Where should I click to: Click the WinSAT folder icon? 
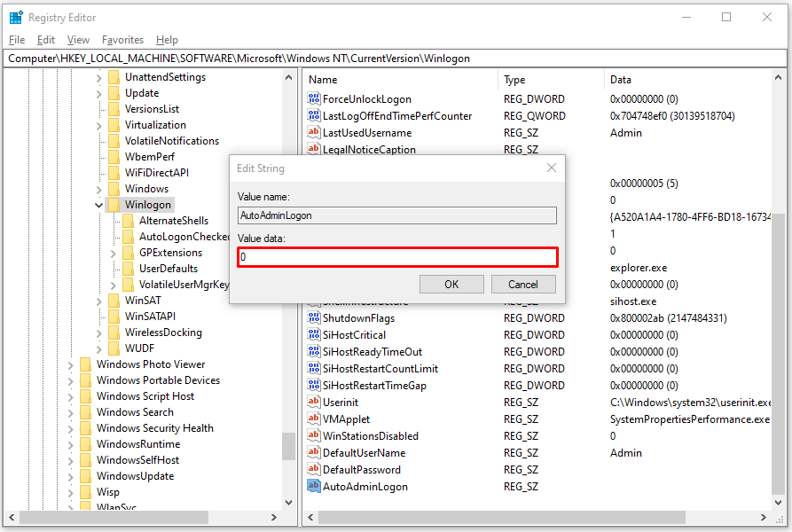114,301
